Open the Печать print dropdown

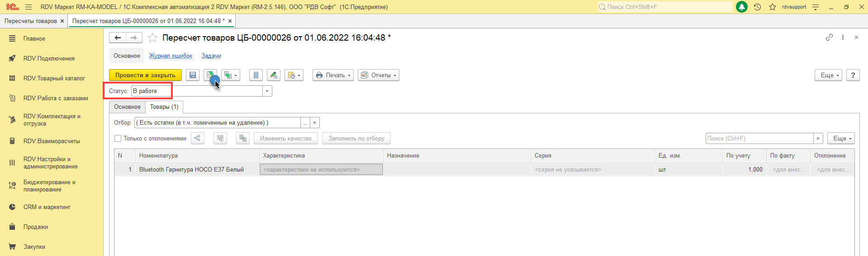click(x=333, y=75)
